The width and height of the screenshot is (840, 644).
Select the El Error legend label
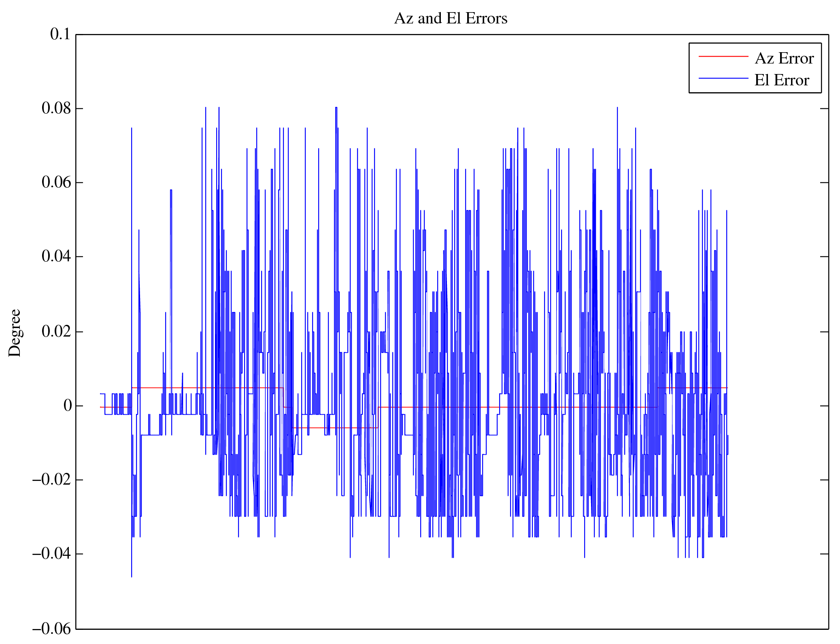tap(782, 80)
